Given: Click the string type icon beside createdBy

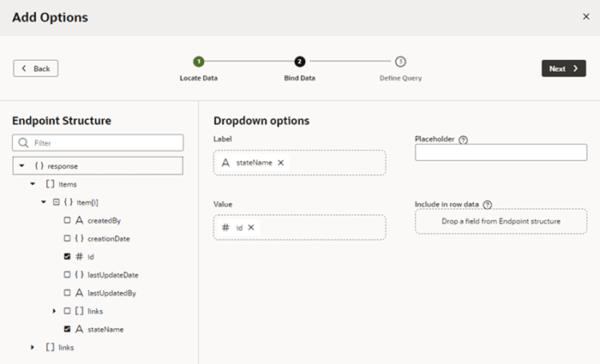Looking at the screenshot, I should click(79, 220).
